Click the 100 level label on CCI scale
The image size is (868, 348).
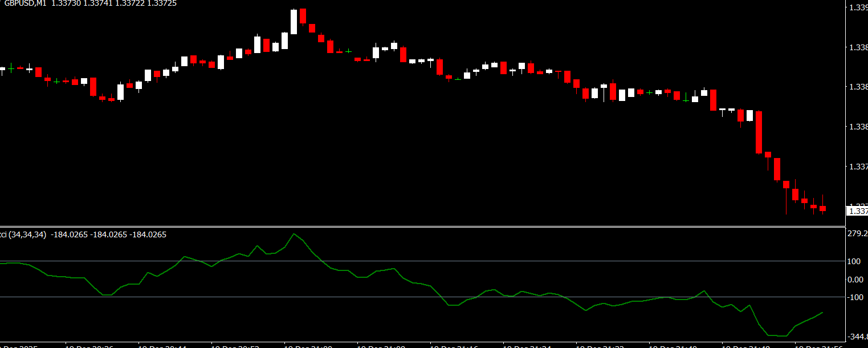click(x=855, y=261)
